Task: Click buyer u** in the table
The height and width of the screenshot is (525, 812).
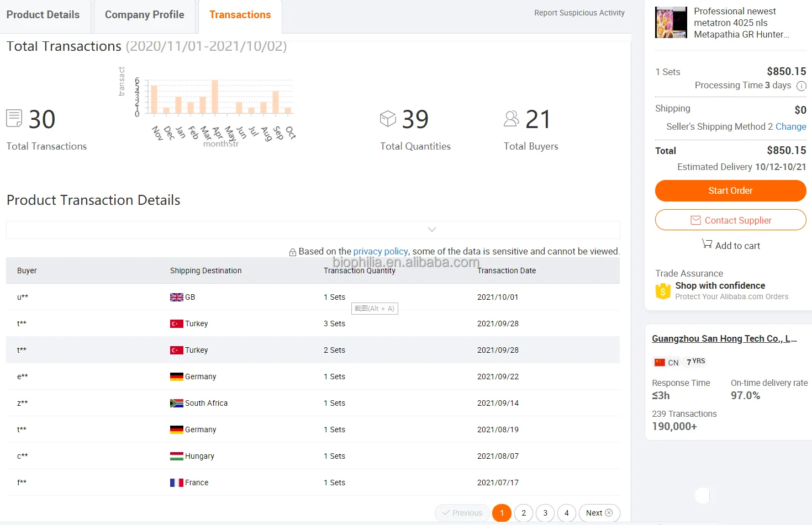Action: coord(23,297)
